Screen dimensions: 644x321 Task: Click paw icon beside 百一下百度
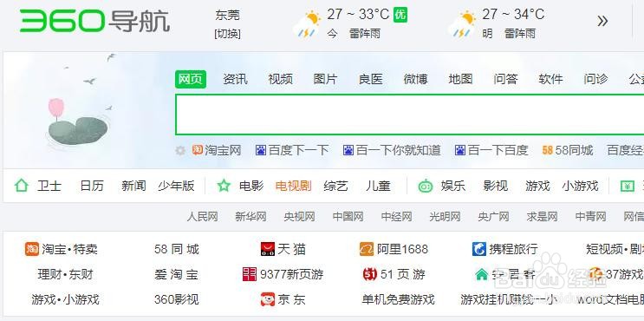(460, 150)
